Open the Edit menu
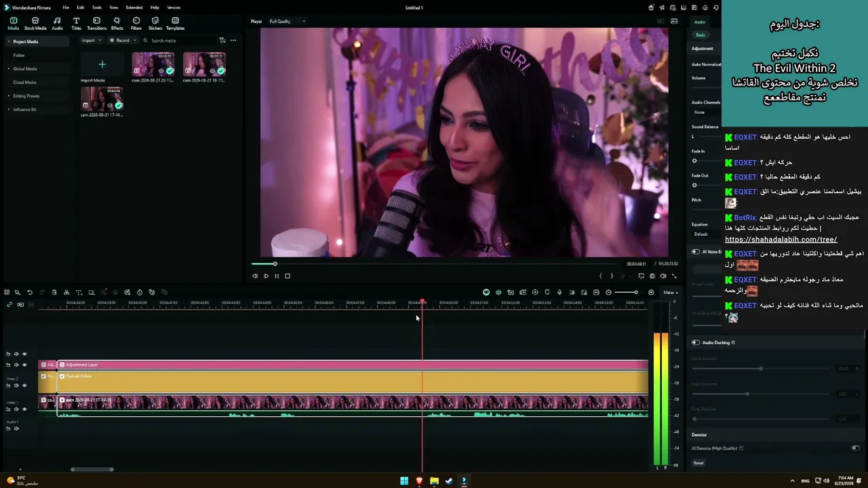The height and width of the screenshot is (488, 868). pyautogui.click(x=80, y=7)
